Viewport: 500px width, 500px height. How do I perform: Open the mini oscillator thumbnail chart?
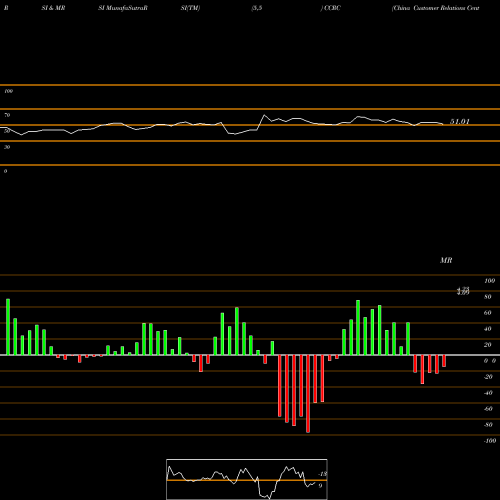(x=247, y=479)
